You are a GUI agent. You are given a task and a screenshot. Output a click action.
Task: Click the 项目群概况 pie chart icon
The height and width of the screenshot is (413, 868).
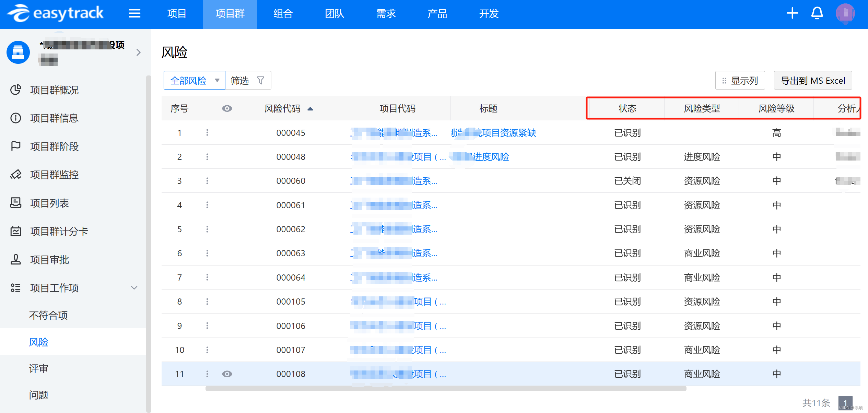[x=16, y=90]
